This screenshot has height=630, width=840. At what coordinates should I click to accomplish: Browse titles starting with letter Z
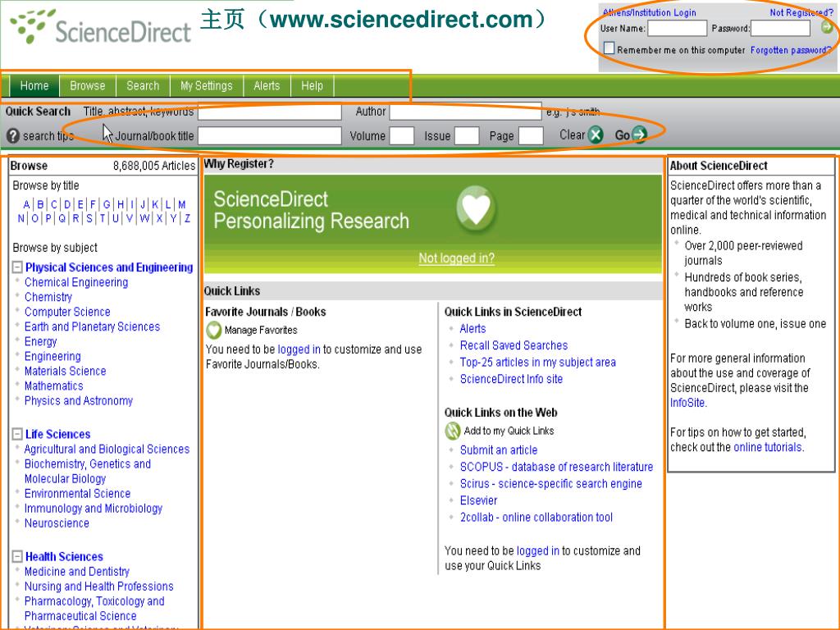coord(187,218)
